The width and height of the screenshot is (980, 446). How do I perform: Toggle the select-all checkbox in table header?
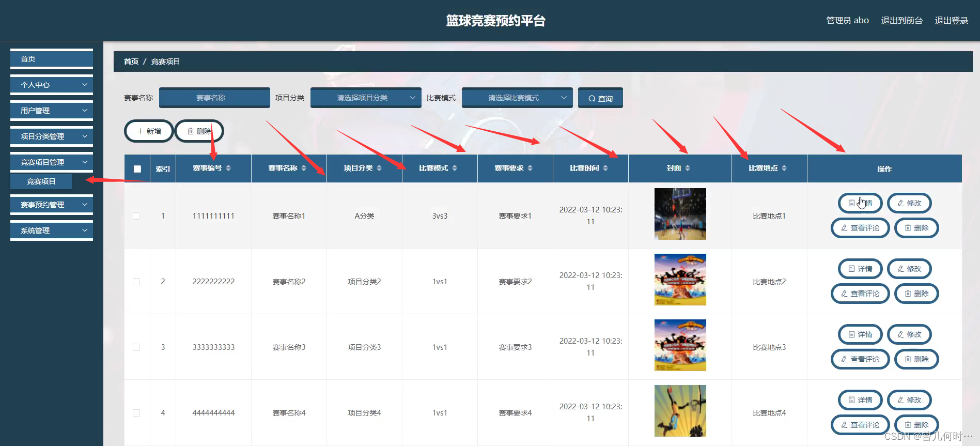[137, 168]
